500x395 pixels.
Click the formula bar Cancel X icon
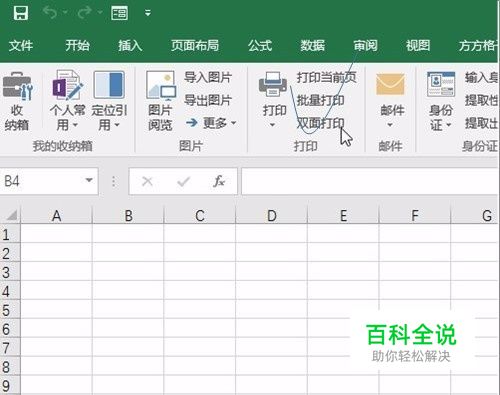pos(147,181)
